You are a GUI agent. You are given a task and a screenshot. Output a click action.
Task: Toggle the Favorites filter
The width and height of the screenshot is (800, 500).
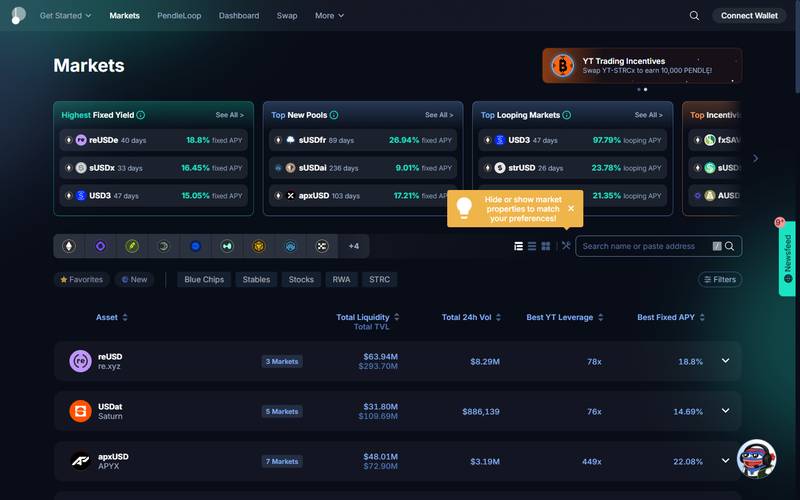pos(82,280)
